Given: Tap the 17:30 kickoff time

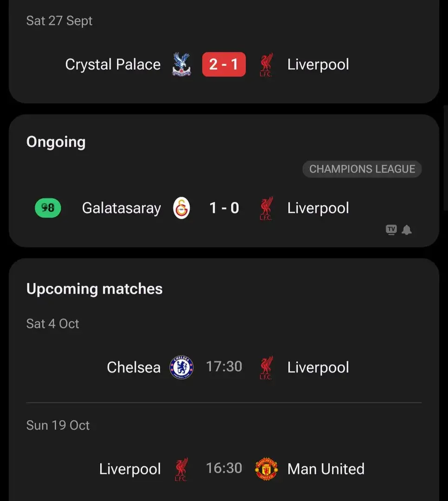Looking at the screenshot, I should (224, 367).
